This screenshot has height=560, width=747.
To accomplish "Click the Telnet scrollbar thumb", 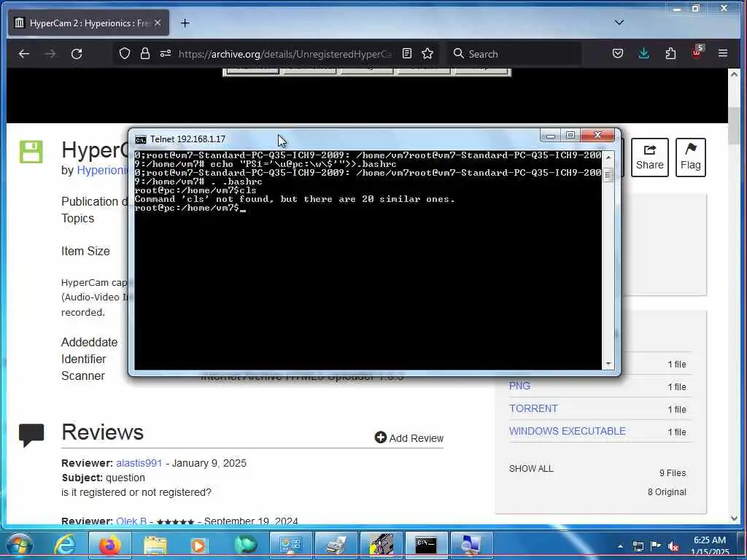I will pyautogui.click(x=608, y=175).
